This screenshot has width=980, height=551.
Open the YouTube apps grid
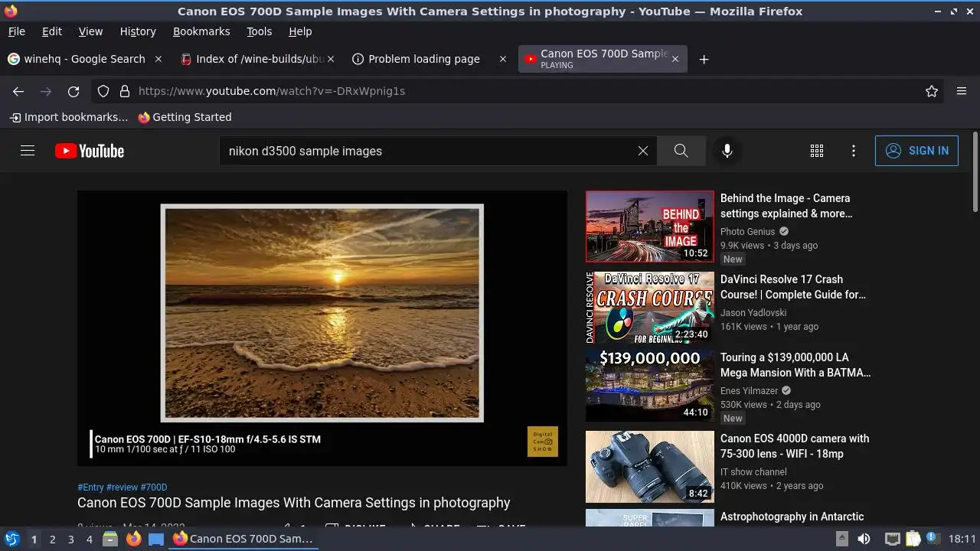817,151
